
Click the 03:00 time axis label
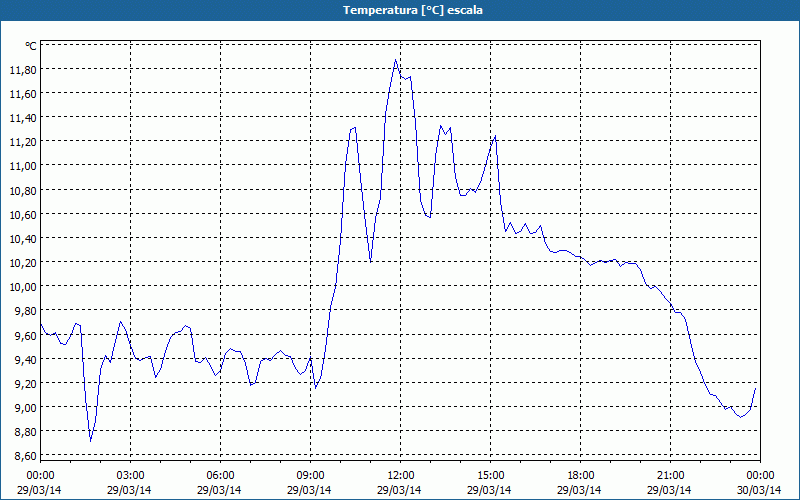pos(131,476)
